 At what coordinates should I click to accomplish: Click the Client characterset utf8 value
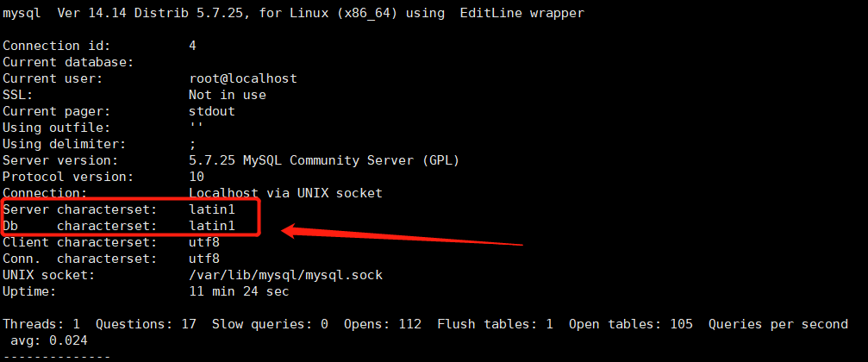point(203,242)
